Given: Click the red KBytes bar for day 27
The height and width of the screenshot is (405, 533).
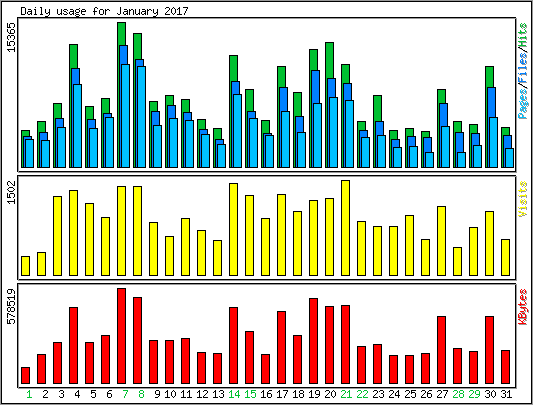Looking at the screenshot, I should (x=442, y=350).
